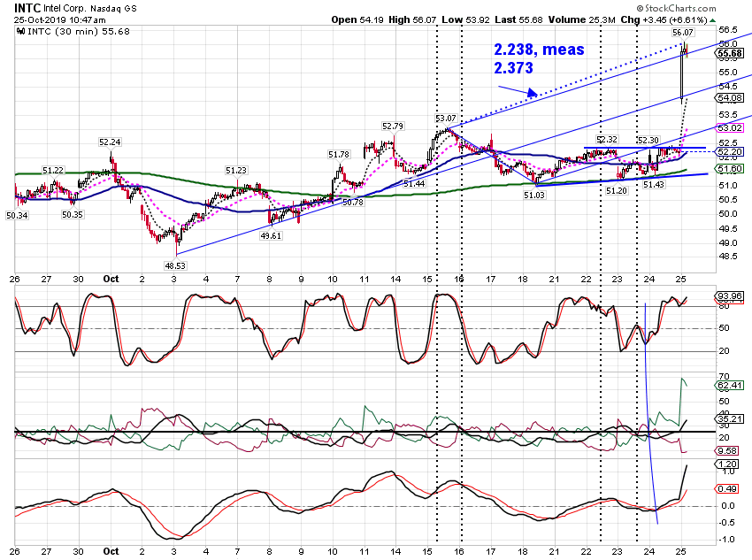The height and width of the screenshot is (560, 752).
Task: Click the magenta 53.02 axis tag
Action: (731, 127)
